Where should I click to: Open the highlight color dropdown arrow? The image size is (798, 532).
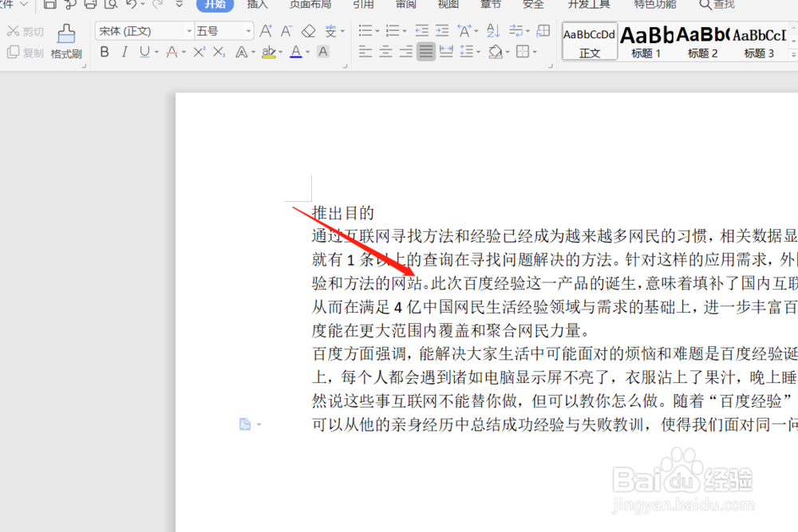click(x=280, y=53)
